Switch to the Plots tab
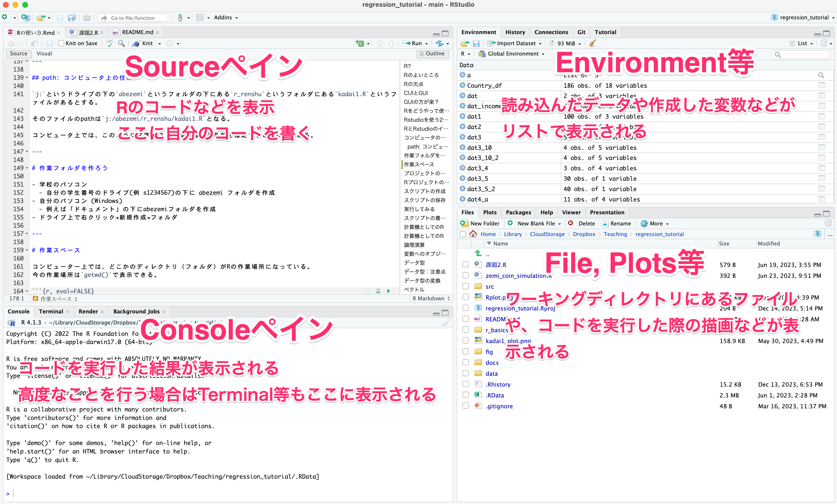Image resolution: width=837 pixels, height=504 pixels. pos(490,212)
